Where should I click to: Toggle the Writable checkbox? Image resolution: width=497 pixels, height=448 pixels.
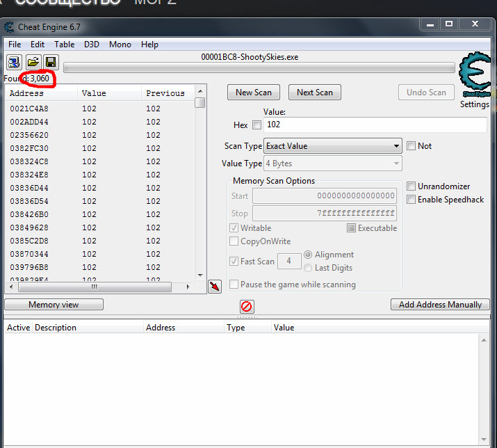(x=234, y=228)
